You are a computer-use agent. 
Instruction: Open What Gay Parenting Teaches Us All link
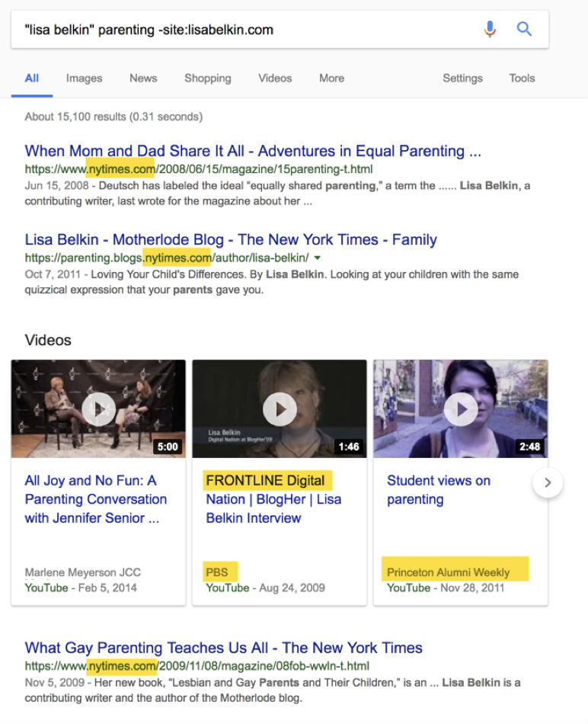point(223,648)
